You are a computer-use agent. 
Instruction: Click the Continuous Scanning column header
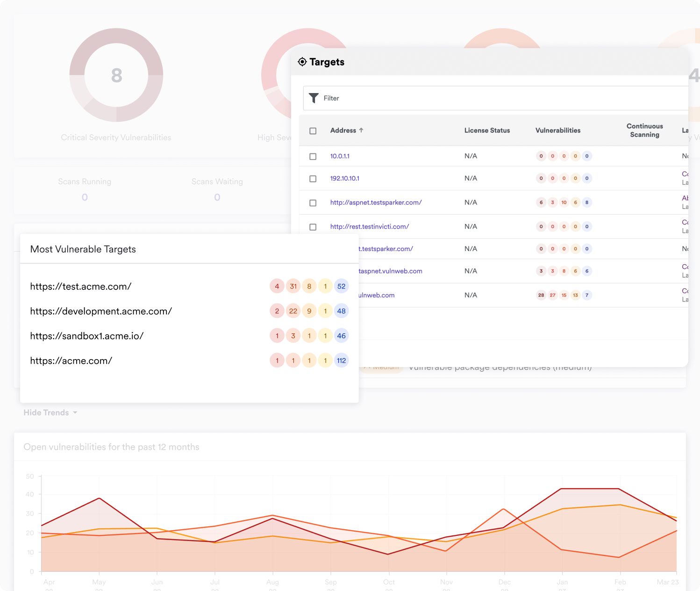coord(644,130)
